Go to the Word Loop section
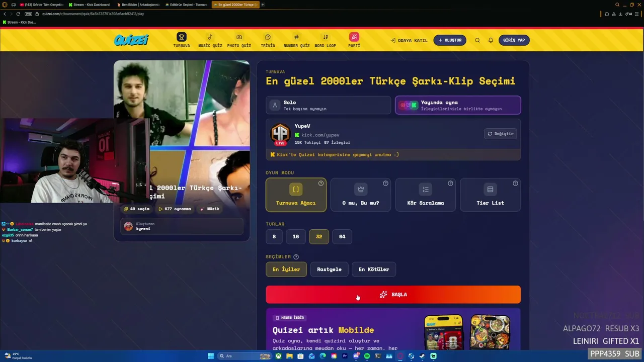This screenshot has height=362, width=644. (x=326, y=40)
